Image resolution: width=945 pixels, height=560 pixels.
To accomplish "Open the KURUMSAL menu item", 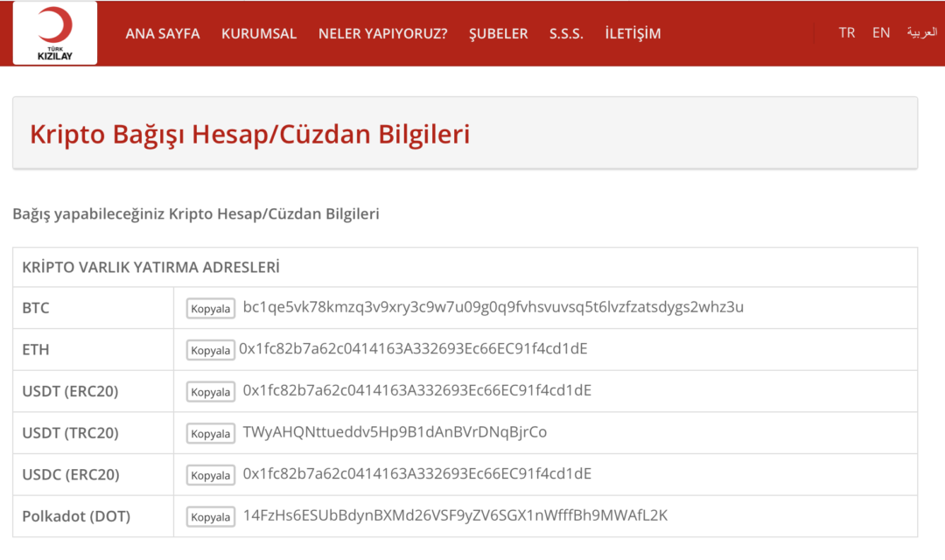I will [259, 34].
